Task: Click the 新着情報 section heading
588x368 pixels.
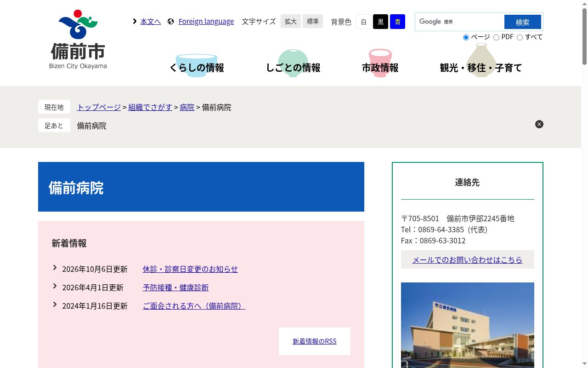Action: (x=69, y=243)
